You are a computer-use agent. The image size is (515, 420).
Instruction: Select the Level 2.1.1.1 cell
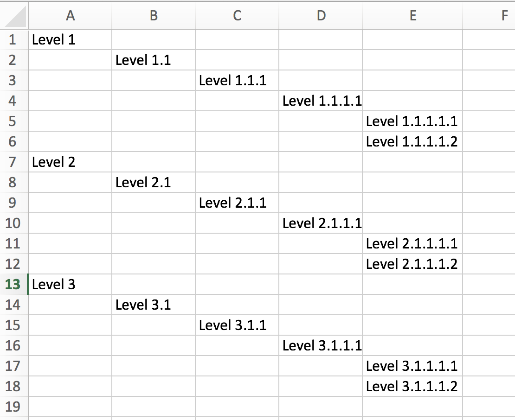click(x=320, y=223)
